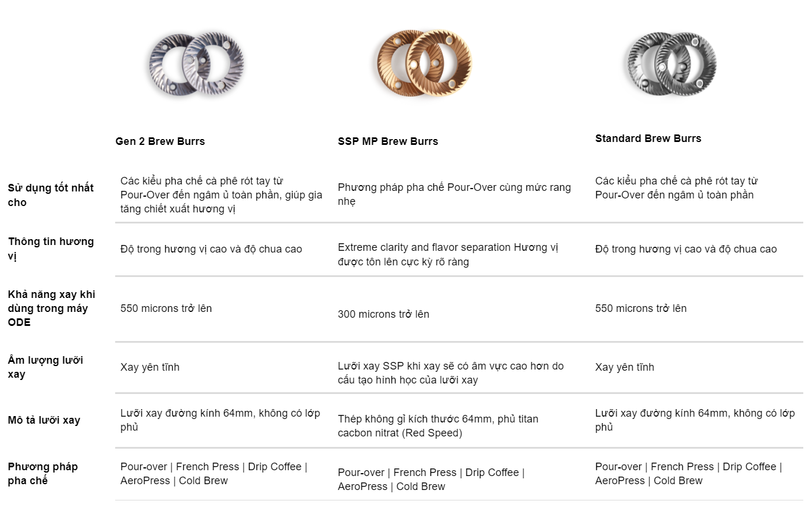Click the Gen 2 Brew Burrs product image
This screenshot has width=812, height=522.
[195, 65]
